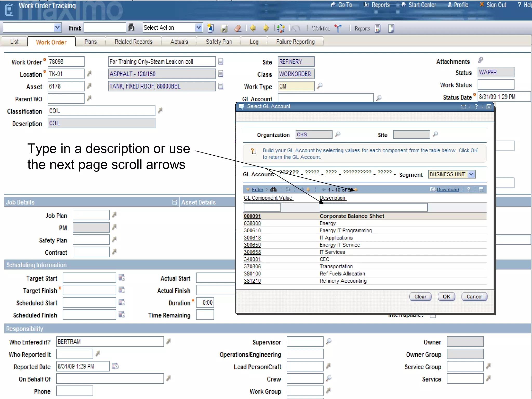Open the Work Type lookup magnifier
This screenshot has height=399, width=532.
click(320, 86)
